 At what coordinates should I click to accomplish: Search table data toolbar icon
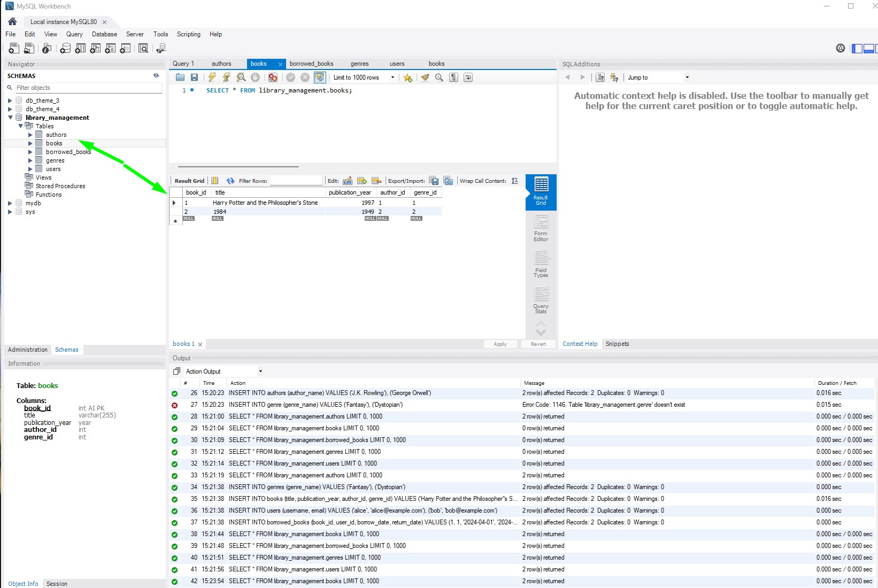pyautogui.click(x=143, y=49)
